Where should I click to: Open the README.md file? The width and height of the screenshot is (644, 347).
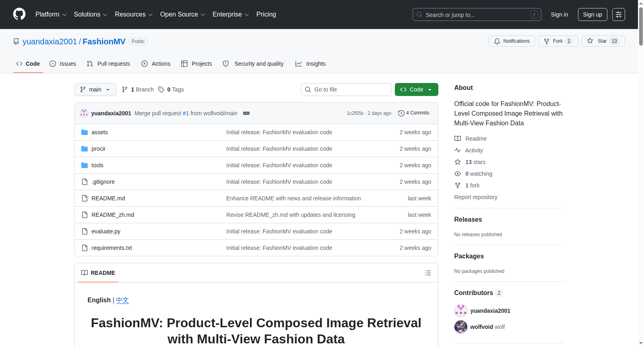click(108, 198)
